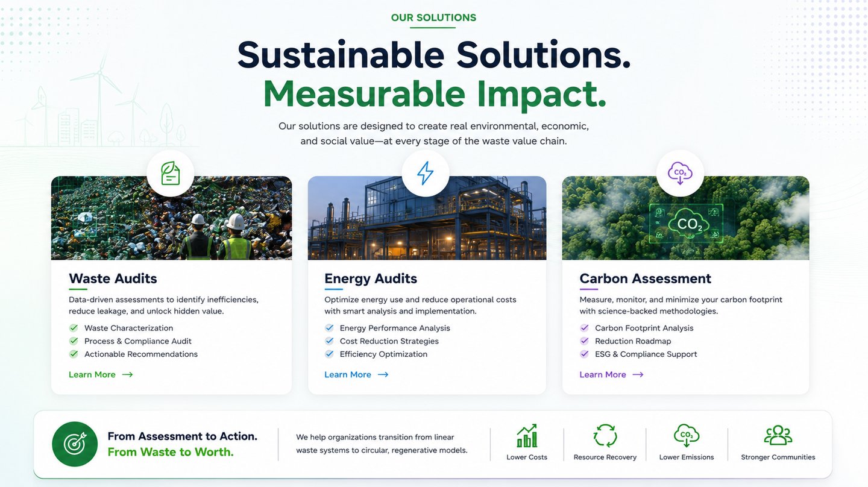This screenshot has height=487, width=868.
Task: Open Learn More under Waste Audits
Action: (101, 375)
